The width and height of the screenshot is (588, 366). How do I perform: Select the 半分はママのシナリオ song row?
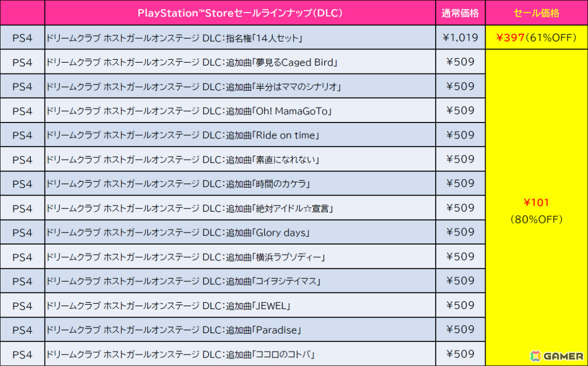click(240, 86)
